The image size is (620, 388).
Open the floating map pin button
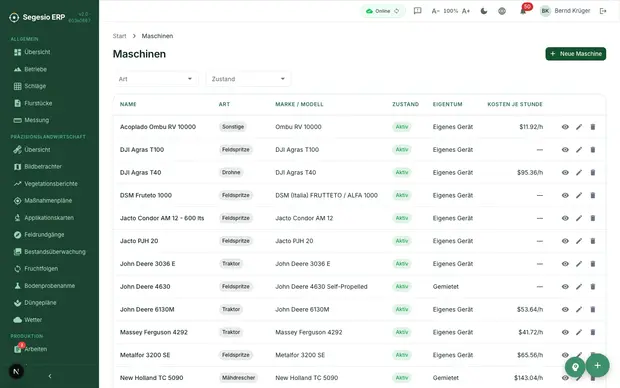pos(575,367)
